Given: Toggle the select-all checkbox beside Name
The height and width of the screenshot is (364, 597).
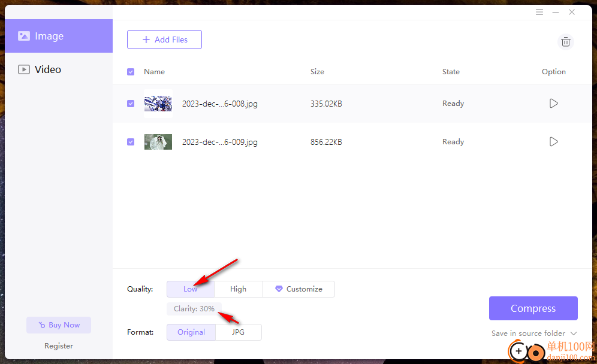Looking at the screenshot, I should point(131,72).
